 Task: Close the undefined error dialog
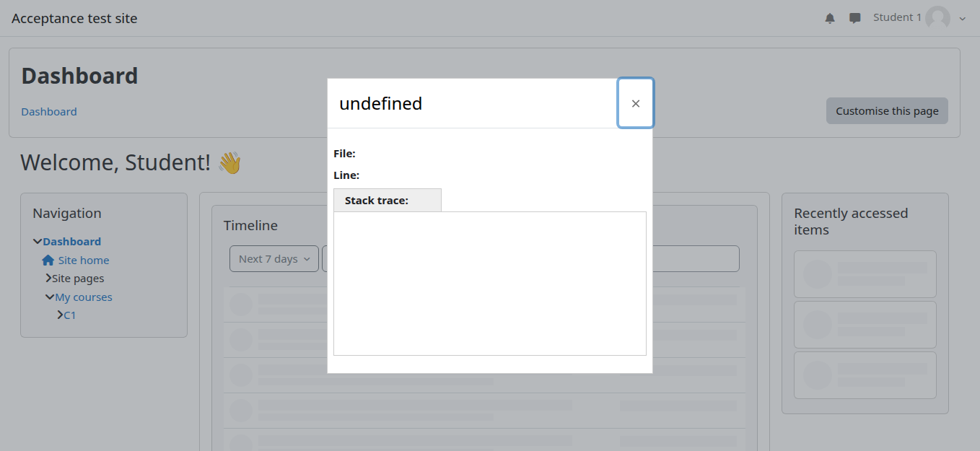(635, 103)
